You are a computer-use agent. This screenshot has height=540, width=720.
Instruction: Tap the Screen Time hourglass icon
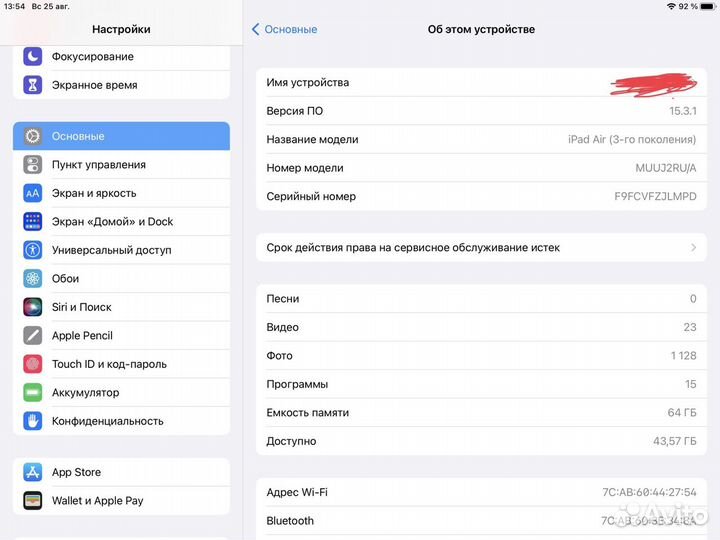(33, 85)
